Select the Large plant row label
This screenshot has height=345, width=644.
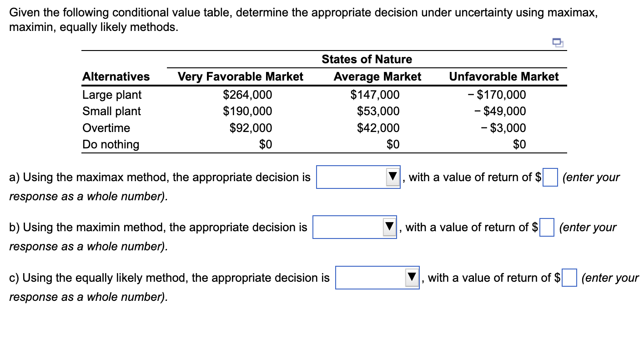tap(111, 95)
